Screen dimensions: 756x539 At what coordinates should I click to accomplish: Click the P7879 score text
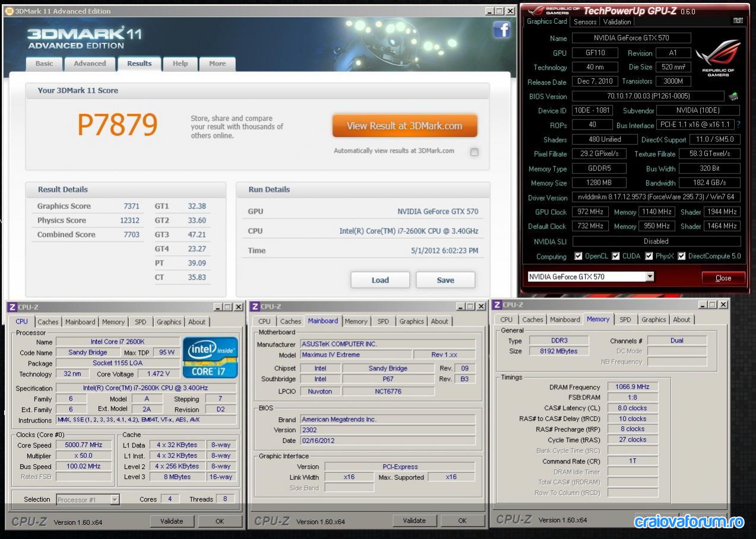click(118, 125)
